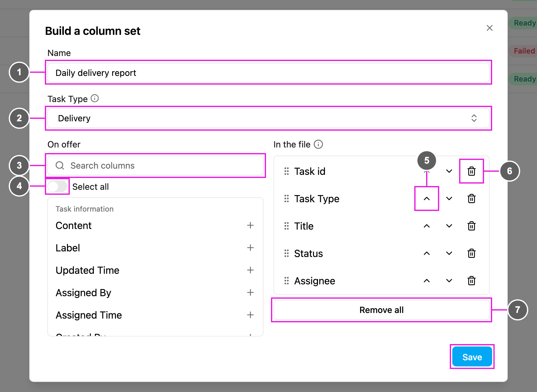The height and width of the screenshot is (392, 537).
Task: Grab the drag handle for Task id
Action: tap(287, 171)
